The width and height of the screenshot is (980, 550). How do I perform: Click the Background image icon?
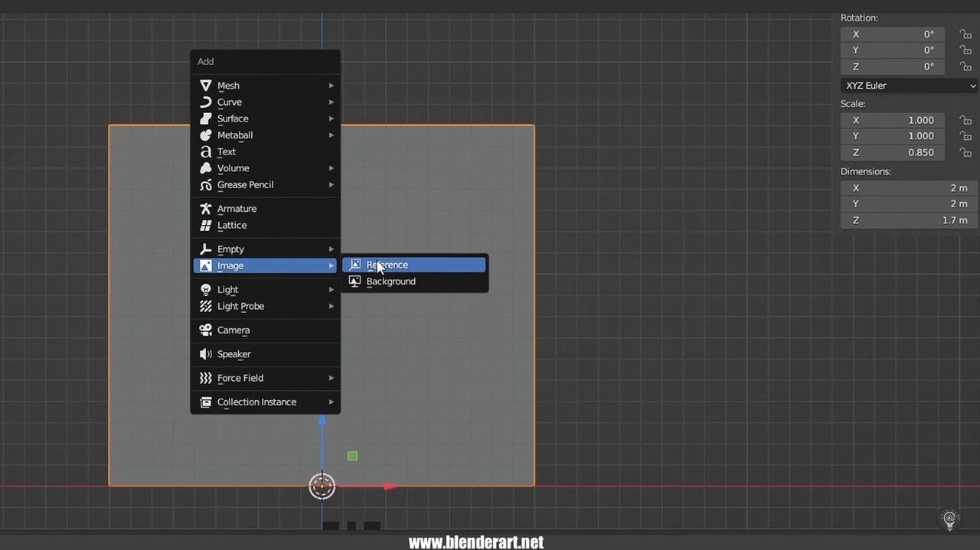[354, 282]
